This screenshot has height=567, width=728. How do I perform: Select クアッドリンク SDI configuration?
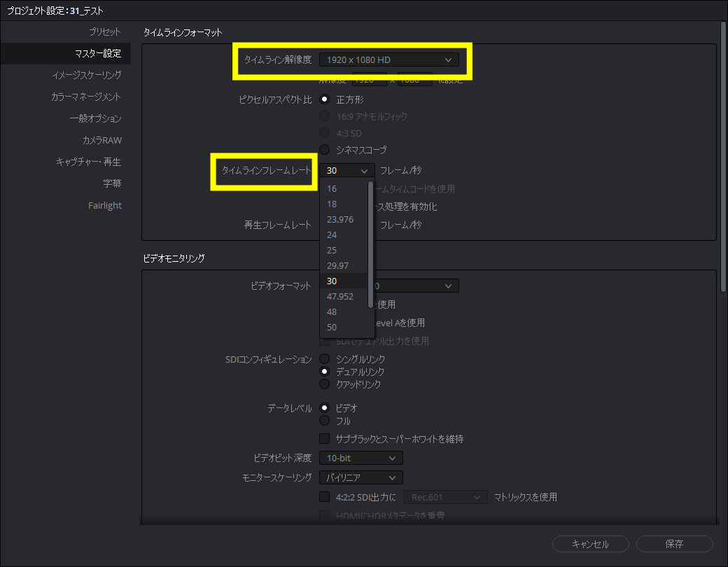point(324,384)
